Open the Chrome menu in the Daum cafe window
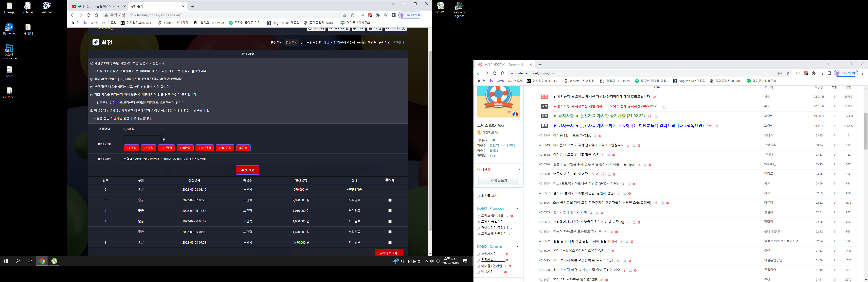This screenshot has height=282, width=868. tap(863, 73)
